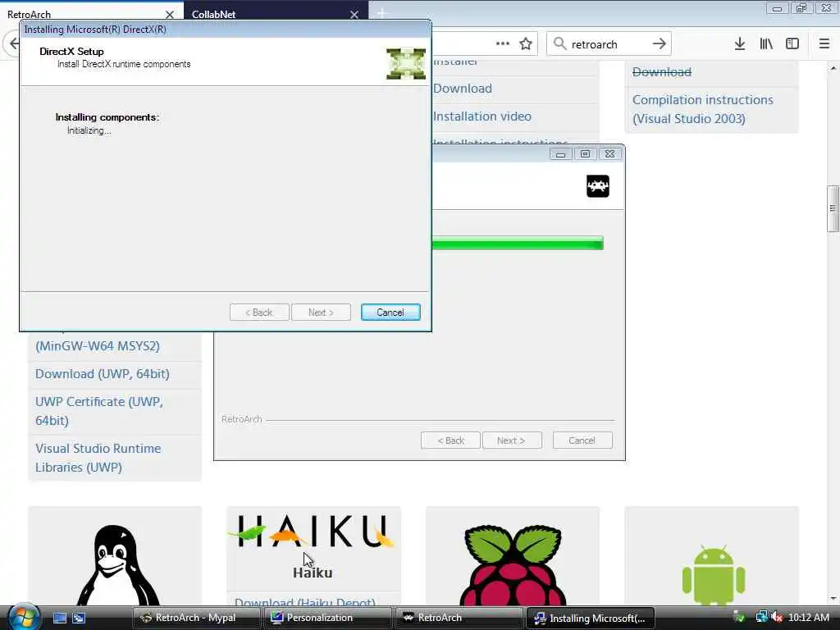Viewport: 840px width, 630px height.
Task: Open the page actions three-dot menu
Action: point(503,44)
